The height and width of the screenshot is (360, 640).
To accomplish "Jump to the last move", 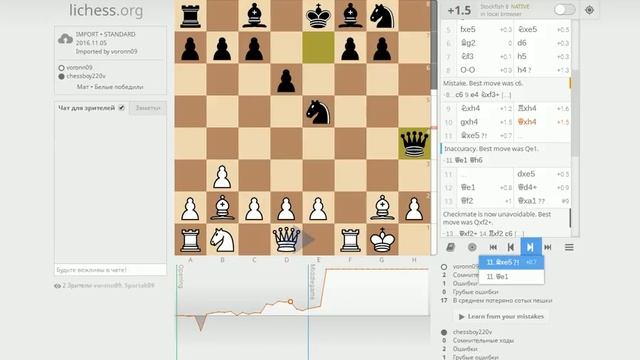I will pyautogui.click(x=548, y=247).
